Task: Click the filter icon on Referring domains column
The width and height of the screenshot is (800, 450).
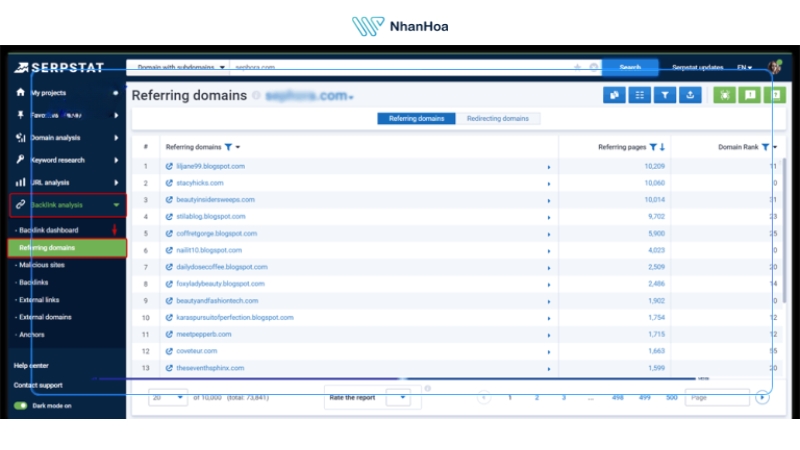Action: (x=228, y=147)
